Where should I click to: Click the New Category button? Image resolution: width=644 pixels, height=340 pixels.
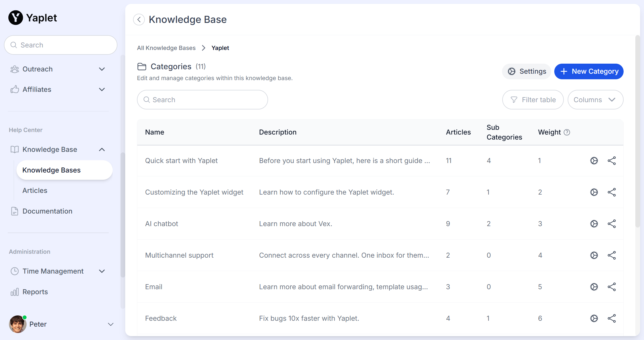(x=589, y=71)
